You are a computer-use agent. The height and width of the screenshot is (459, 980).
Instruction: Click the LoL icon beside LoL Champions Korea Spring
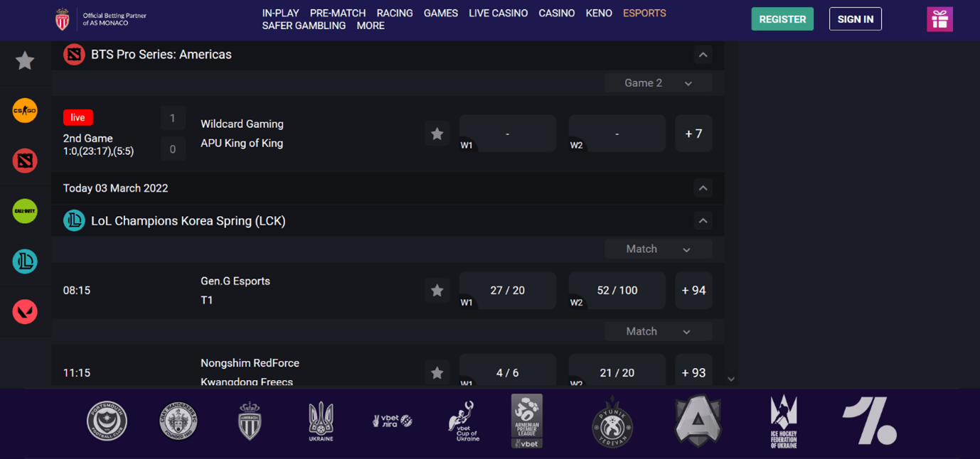[x=74, y=221]
